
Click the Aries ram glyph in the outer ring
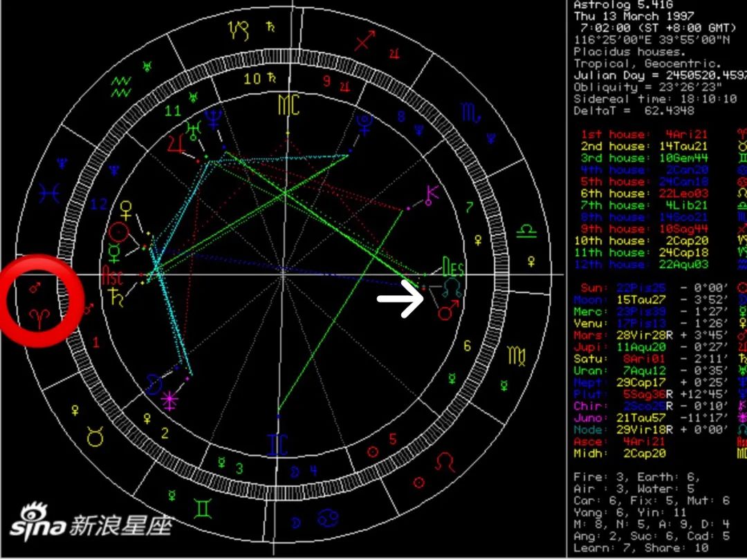(39, 317)
